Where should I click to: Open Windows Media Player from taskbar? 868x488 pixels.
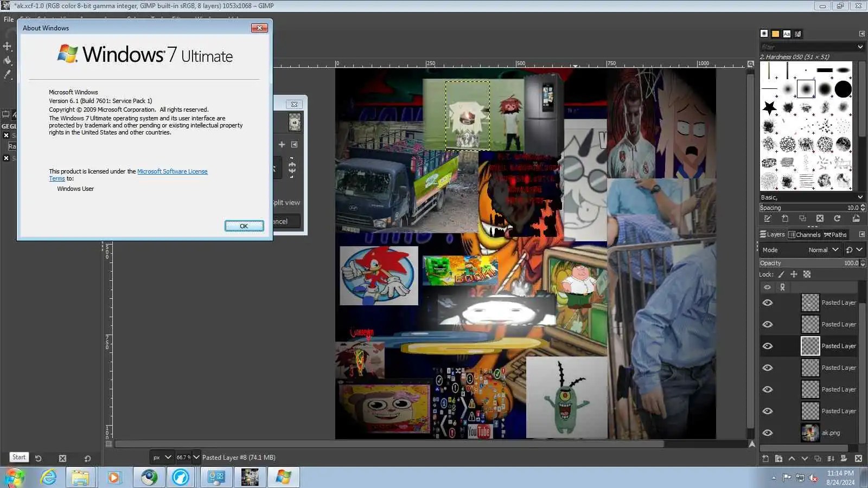click(114, 477)
